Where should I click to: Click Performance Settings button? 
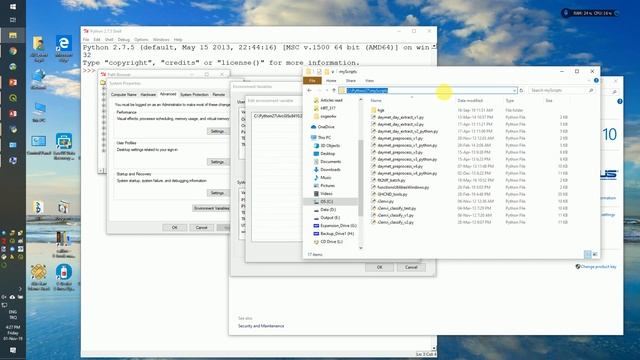218,131
